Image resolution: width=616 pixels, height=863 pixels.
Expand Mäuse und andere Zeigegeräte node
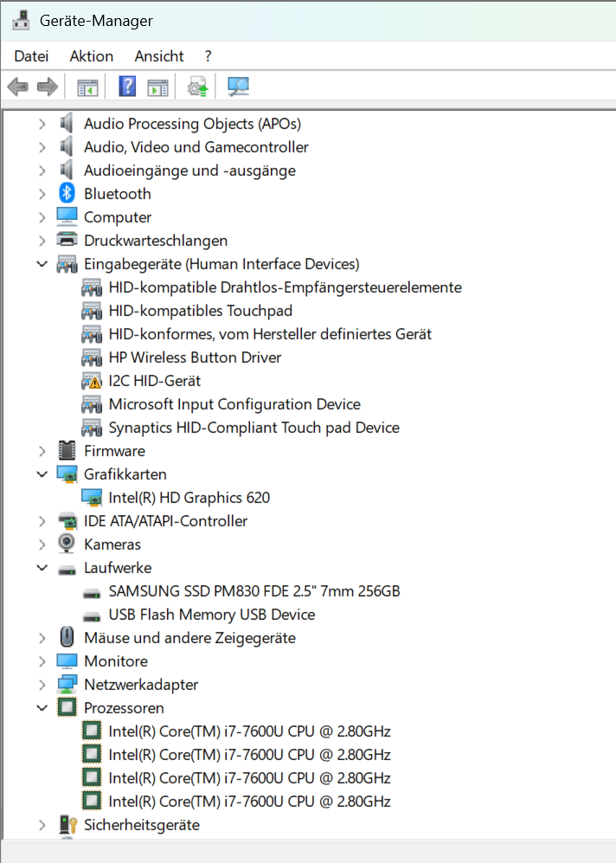[x=42, y=639]
